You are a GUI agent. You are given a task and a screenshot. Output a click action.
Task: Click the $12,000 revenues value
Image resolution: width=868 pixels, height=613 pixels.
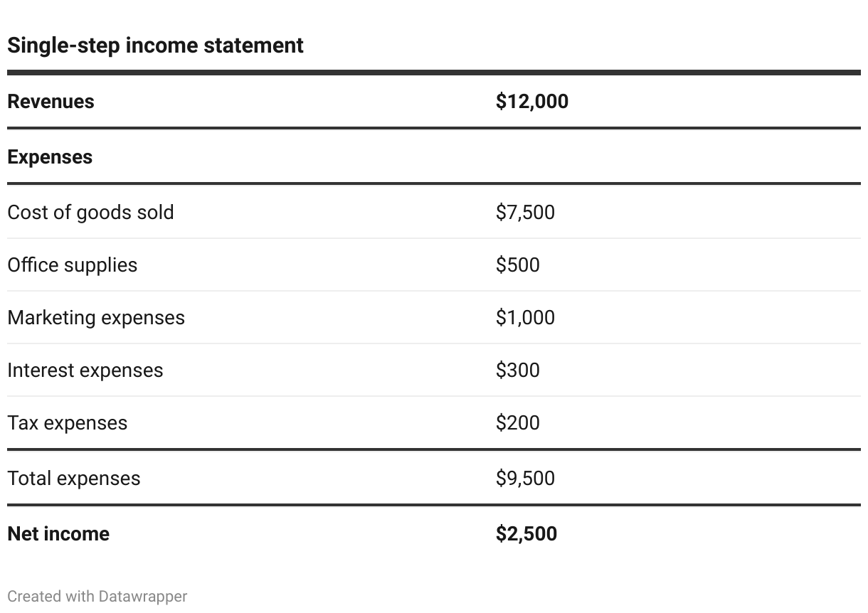tap(531, 102)
